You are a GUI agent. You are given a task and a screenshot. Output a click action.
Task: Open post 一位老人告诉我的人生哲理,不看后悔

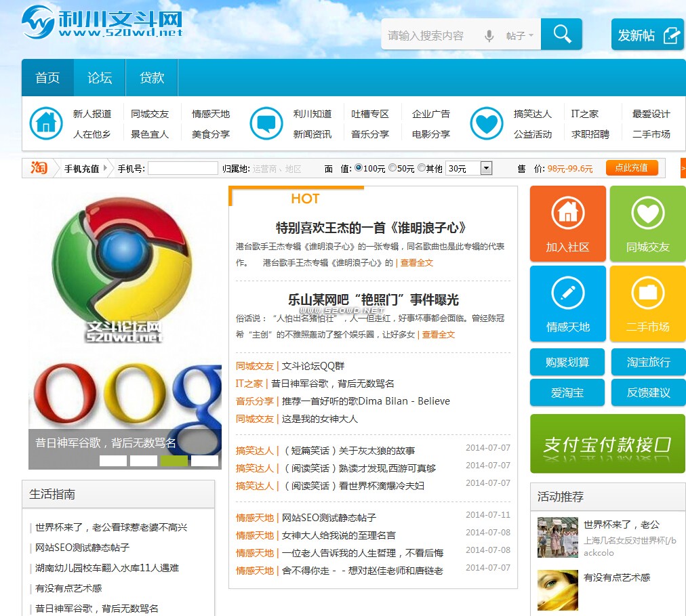(x=363, y=553)
